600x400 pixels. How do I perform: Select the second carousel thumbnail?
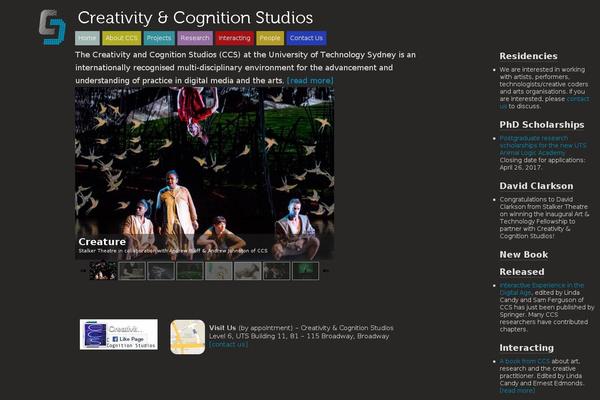click(x=132, y=271)
